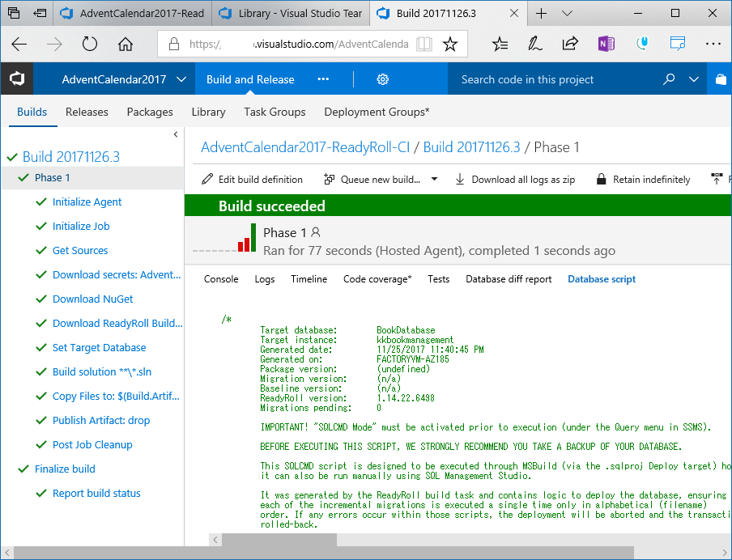This screenshot has height=560, width=732.
Task: Open the settings gear in blue header
Action: coord(382,79)
